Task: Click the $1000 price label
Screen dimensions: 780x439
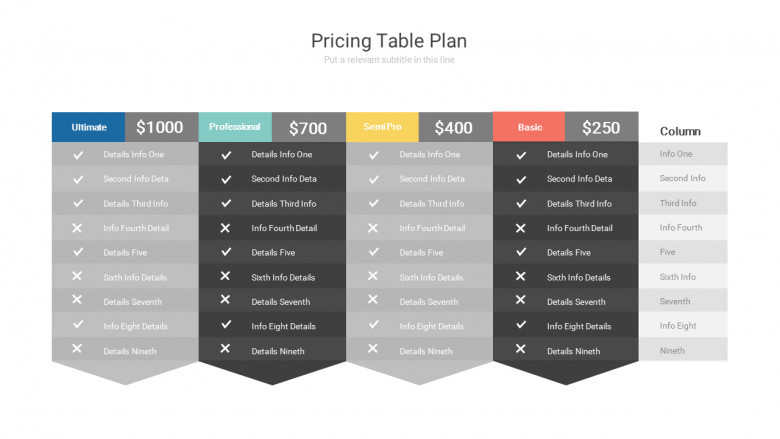Action: coord(160,127)
